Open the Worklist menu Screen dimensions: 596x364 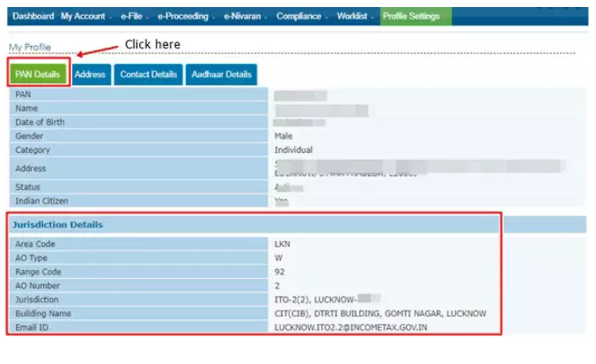tap(355, 16)
